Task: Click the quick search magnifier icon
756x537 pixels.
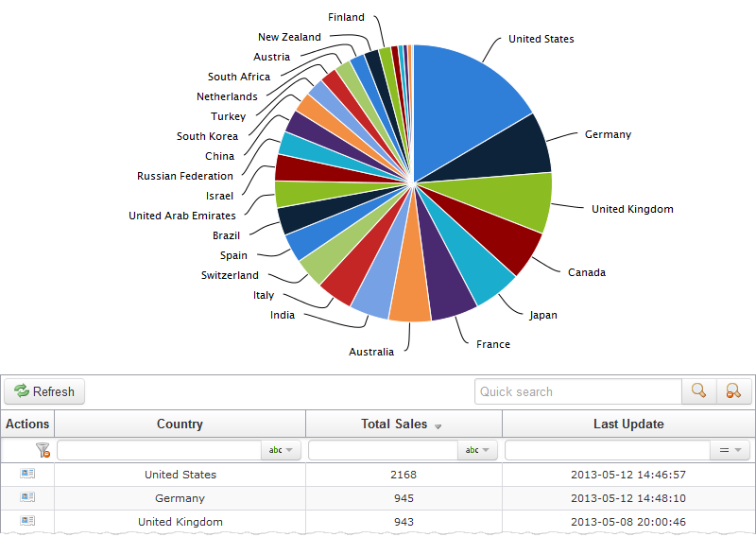Action: (699, 391)
